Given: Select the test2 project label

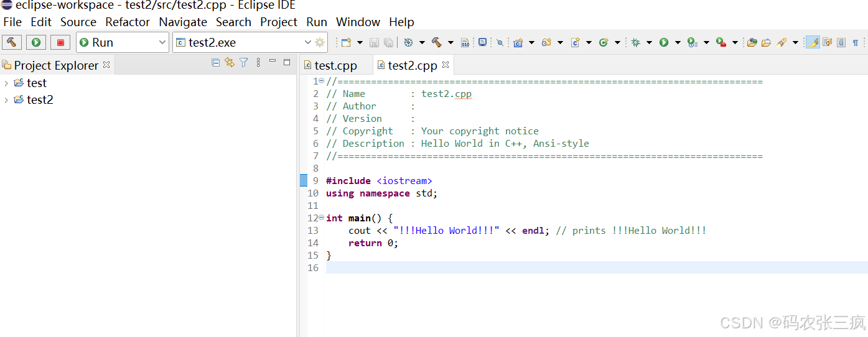Looking at the screenshot, I should pos(40,99).
